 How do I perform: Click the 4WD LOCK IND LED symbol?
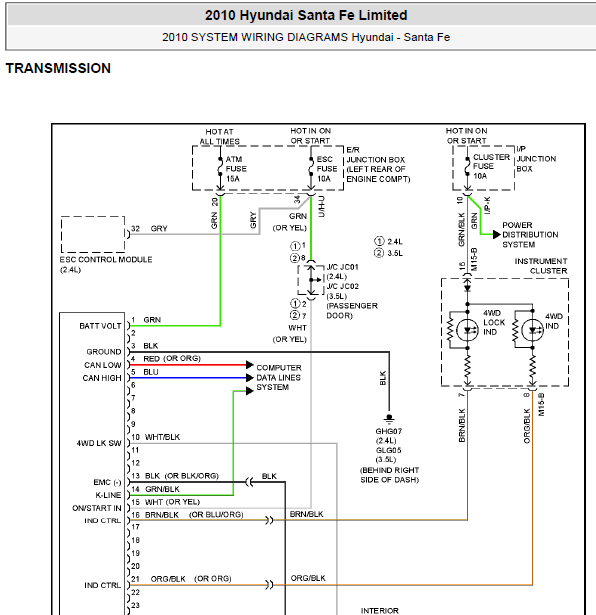tap(467, 330)
